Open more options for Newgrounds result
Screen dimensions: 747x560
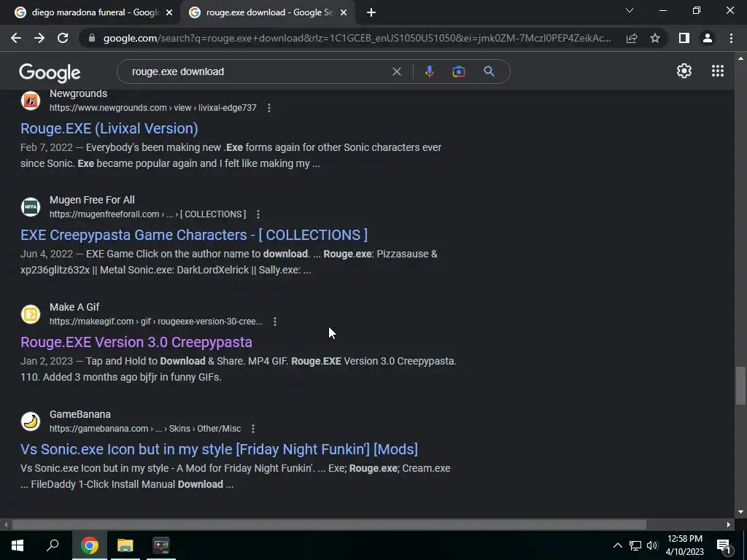point(269,108)
